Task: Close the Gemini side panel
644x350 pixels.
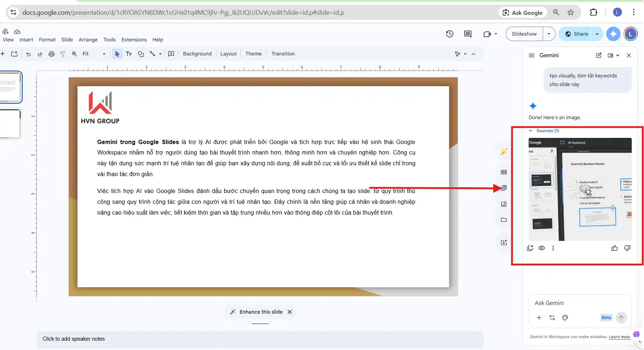Action: point(629,55)
